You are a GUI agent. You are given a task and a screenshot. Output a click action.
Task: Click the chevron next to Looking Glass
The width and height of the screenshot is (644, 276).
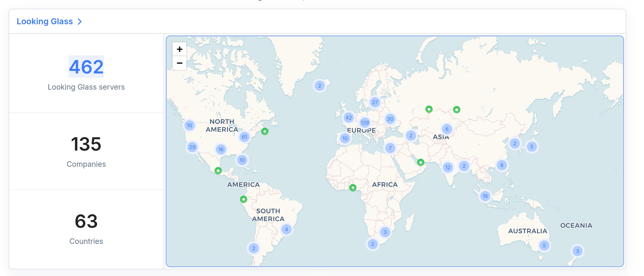80,21
